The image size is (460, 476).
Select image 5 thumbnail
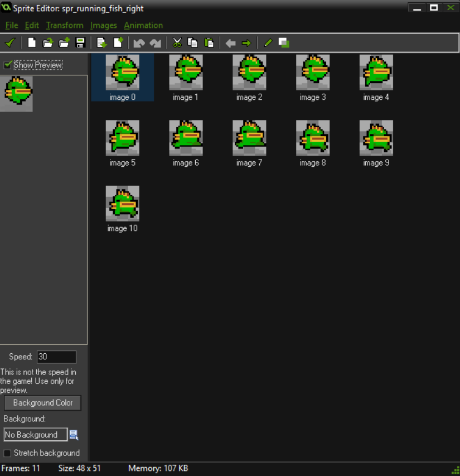tap(123, 138)
